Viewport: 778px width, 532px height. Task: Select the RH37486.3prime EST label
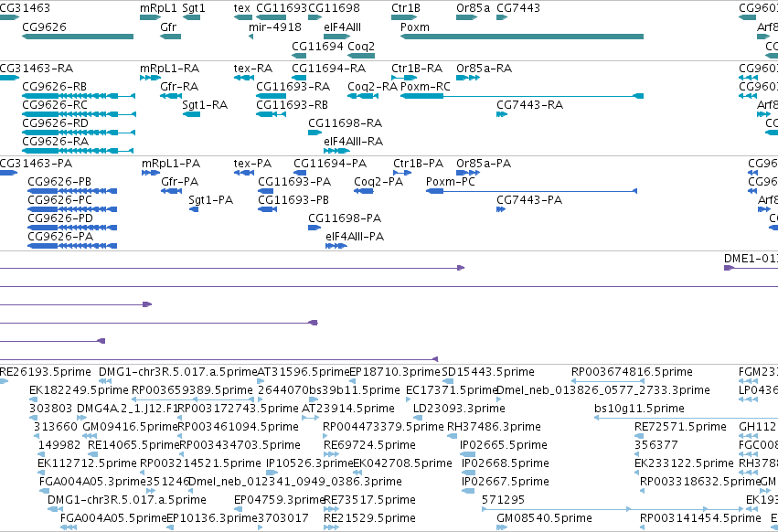pos(495,427)
